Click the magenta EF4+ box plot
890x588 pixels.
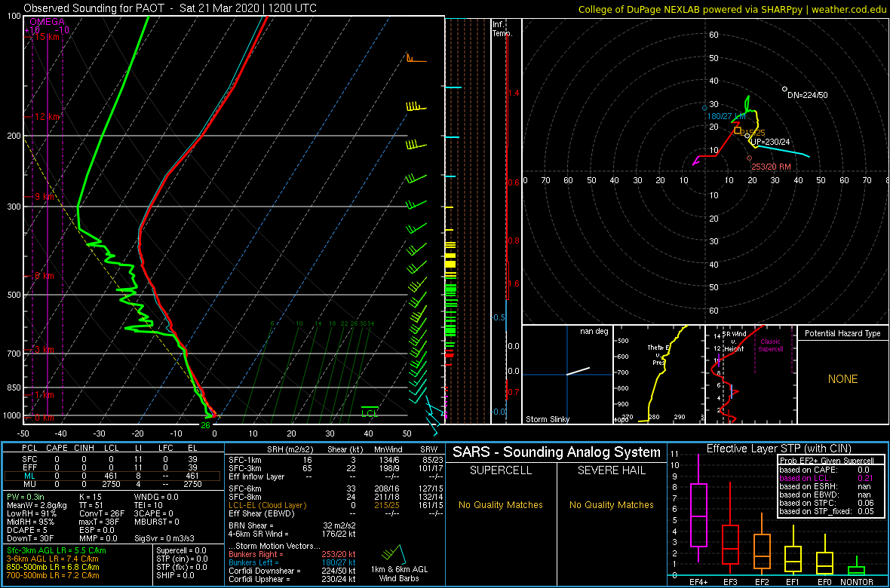coord(698,515)
